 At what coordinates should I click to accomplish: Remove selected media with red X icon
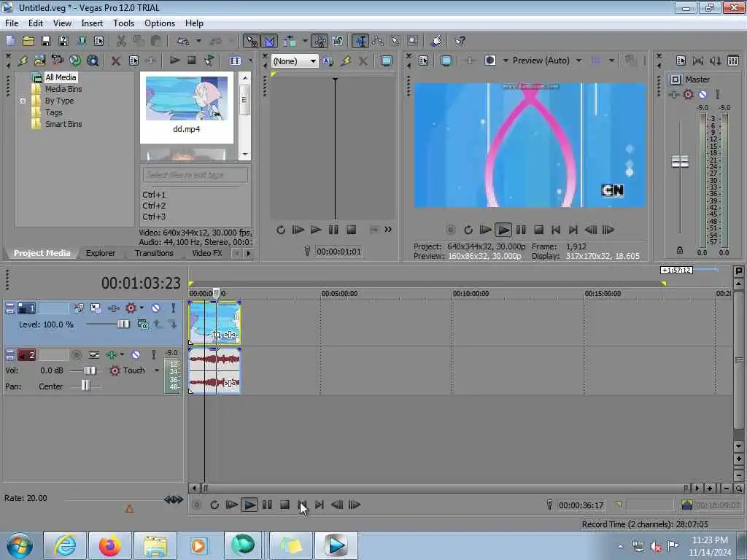pyautogui.click(x=116, y=61)
